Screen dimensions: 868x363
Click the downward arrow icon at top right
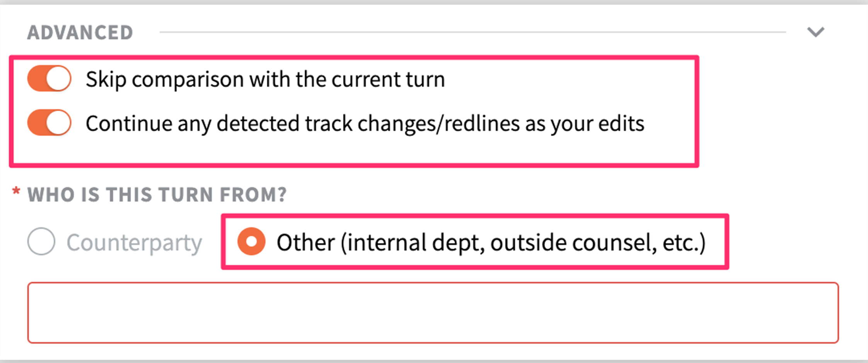(x=816, y=32)
